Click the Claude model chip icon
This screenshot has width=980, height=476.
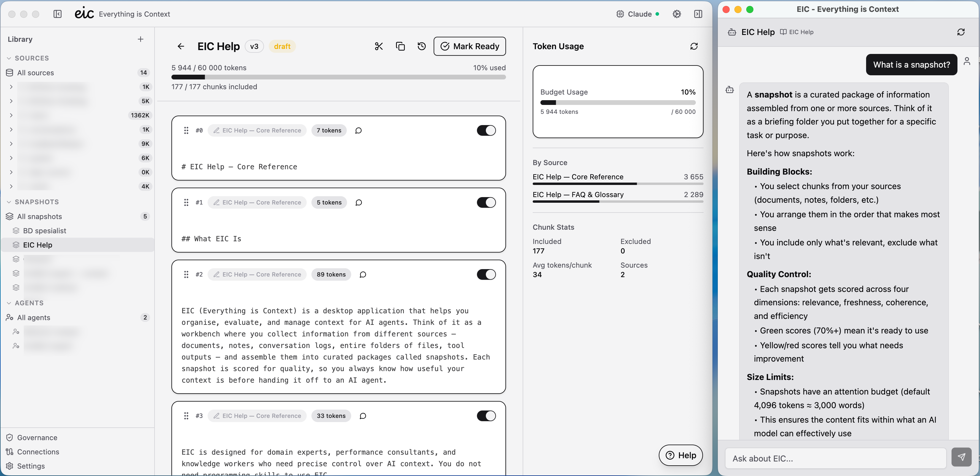pyautogui.click(x=620, y=14)
